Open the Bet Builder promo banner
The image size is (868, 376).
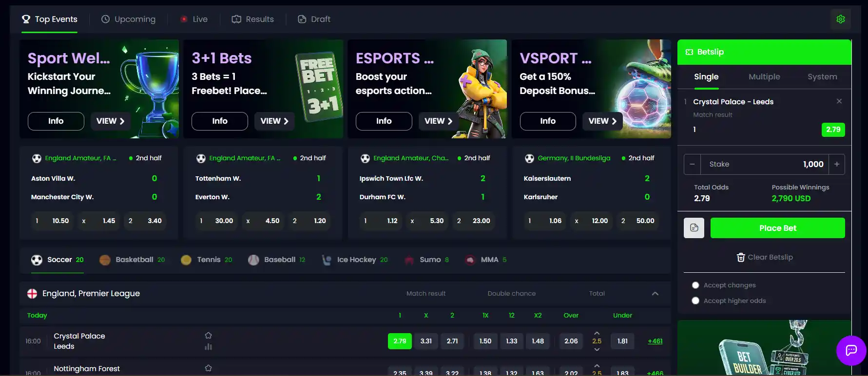764,348
